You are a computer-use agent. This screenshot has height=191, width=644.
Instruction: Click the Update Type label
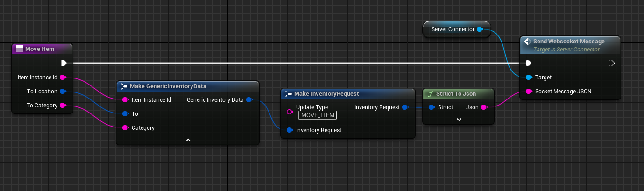(x=312, y=107)
